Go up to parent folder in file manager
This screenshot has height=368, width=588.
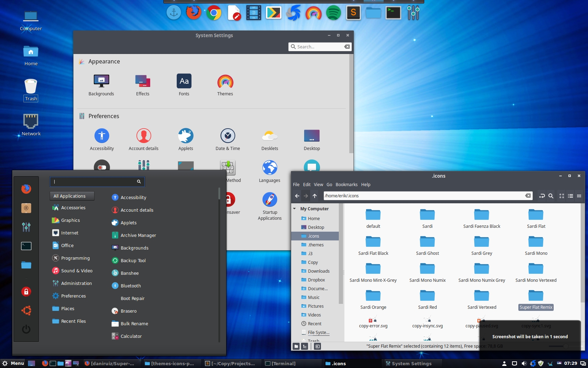[315, 196]
